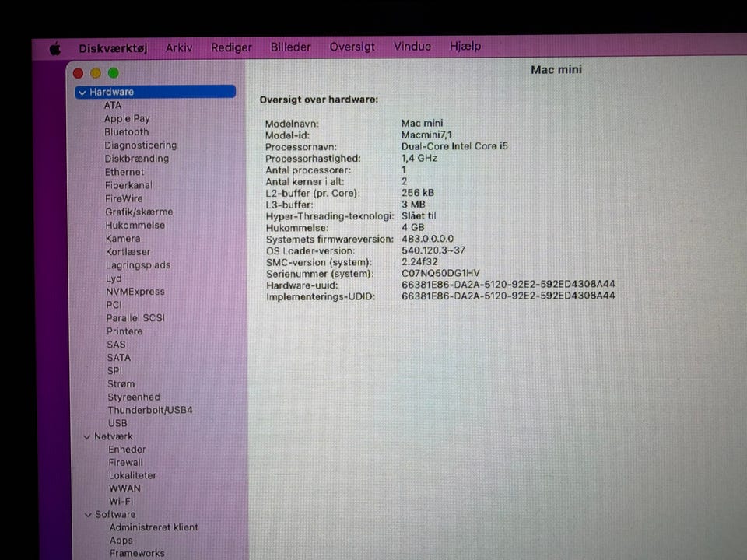This screenshot has height=560, width=747.
Task: Click the Dual-Core Intel Core i5 value
Action: [454, 147]
